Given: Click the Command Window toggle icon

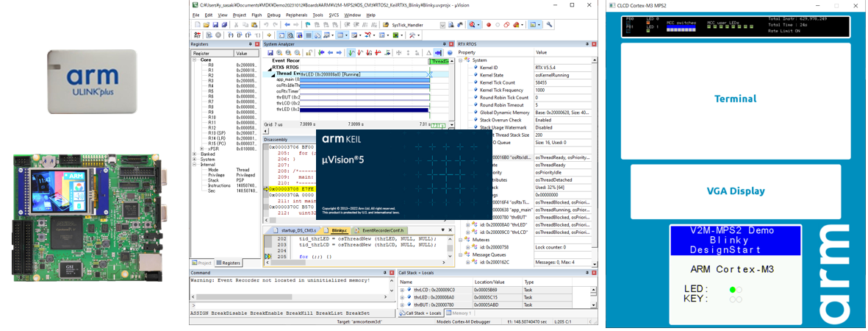Looking at the screenshot, I should pos(281,35).
